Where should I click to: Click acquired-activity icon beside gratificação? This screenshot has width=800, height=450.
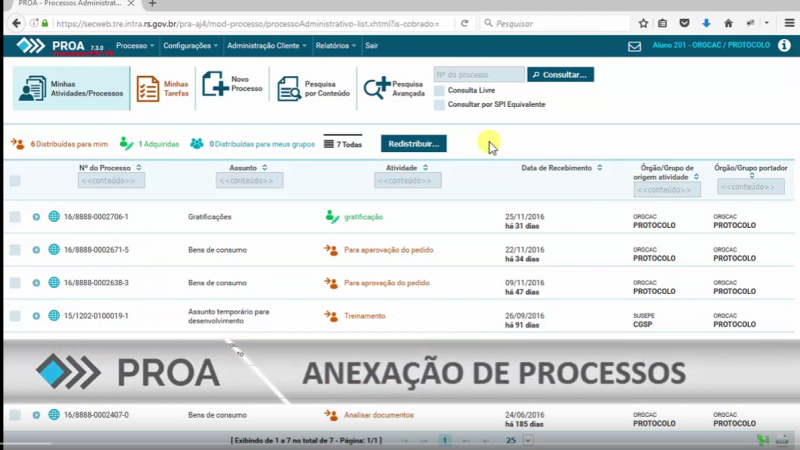pyautogui.click(x=332, y=217)
